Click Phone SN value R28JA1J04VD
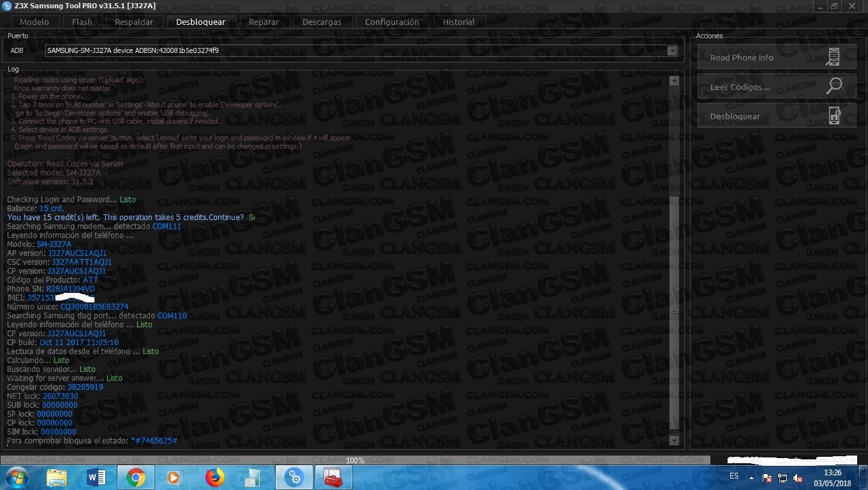 [70, 289]
